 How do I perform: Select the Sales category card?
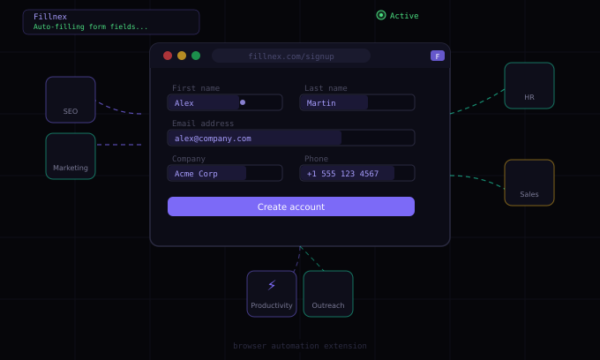pyautogui.click(x=529, y=183)
